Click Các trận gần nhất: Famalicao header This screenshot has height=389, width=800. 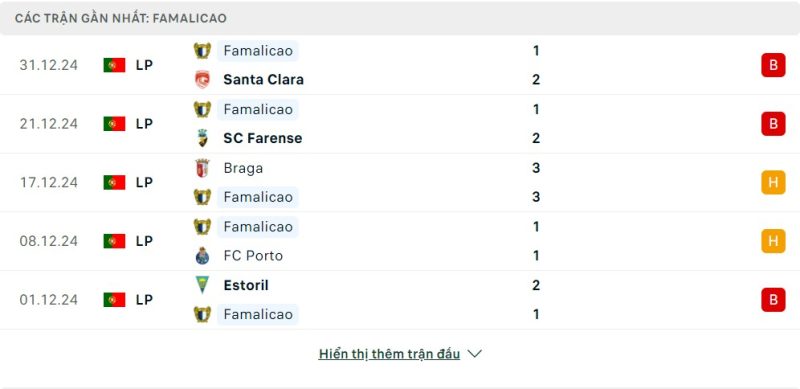tap(121, 18)
